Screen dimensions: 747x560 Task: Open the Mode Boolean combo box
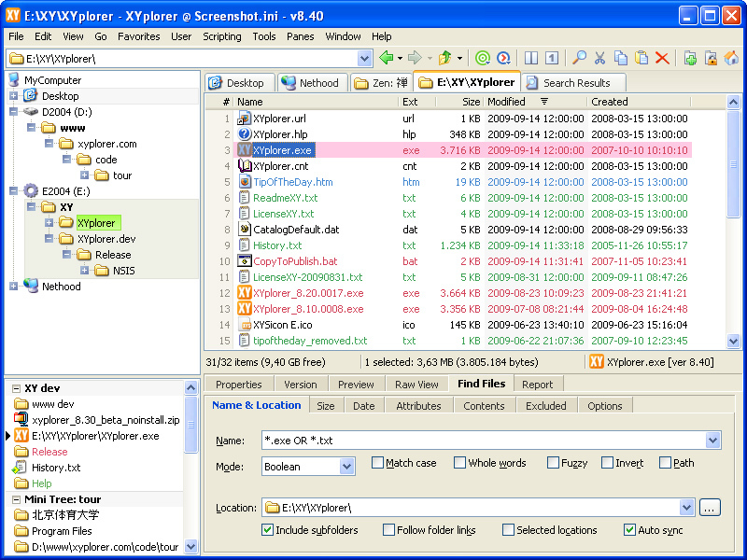[309, 467]
